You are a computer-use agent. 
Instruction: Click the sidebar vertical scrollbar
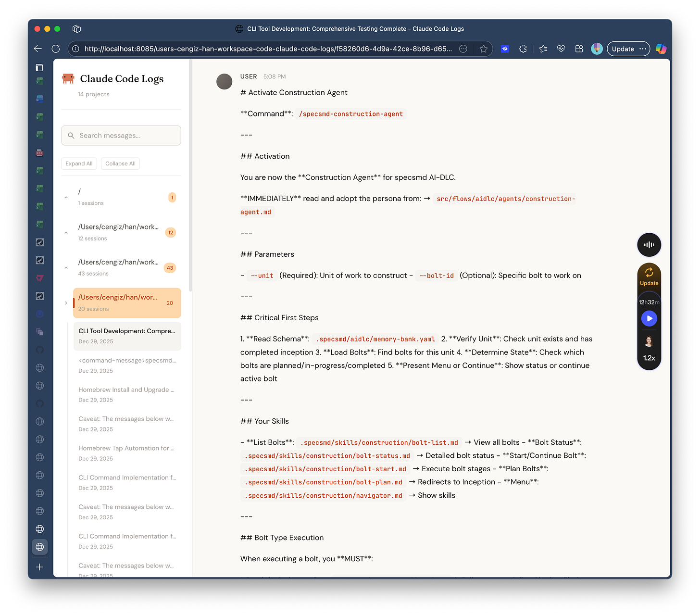[191, 176]
